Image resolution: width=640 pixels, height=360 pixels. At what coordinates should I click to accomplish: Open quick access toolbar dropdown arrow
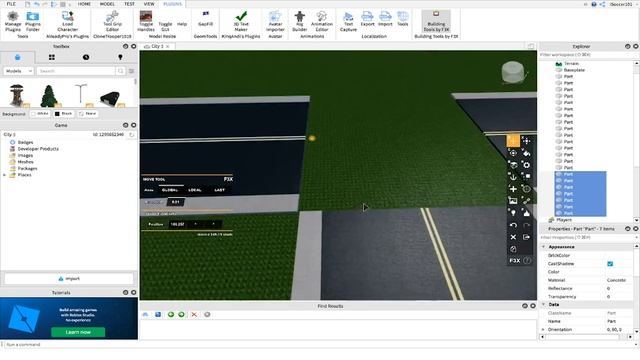[x=70, y=4]
